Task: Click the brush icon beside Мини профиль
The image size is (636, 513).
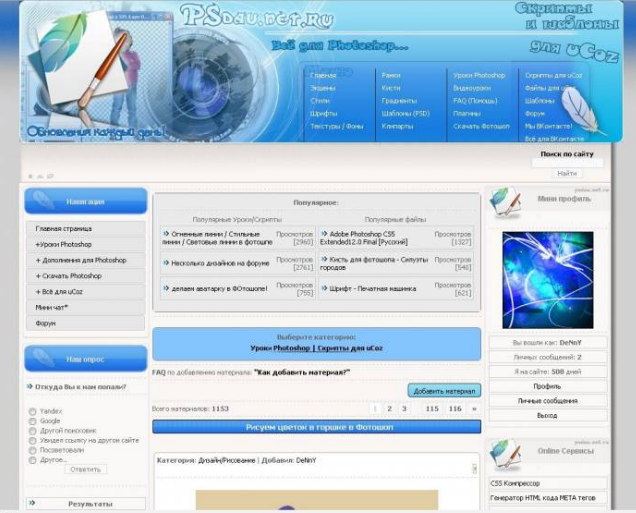Action: click(505, 202)
